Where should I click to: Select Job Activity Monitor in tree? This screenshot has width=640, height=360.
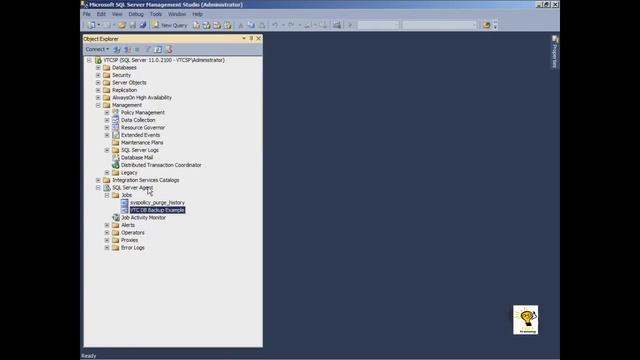point(143,218)
